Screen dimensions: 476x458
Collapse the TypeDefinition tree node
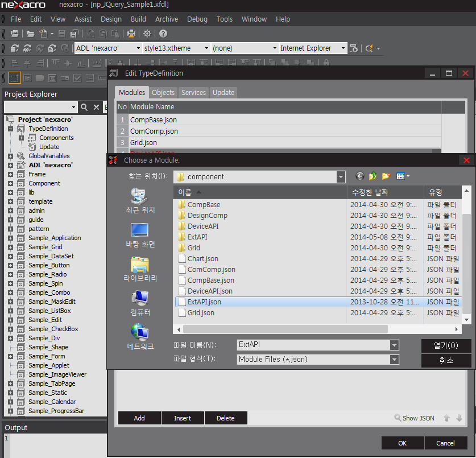[x=11, y=129]
